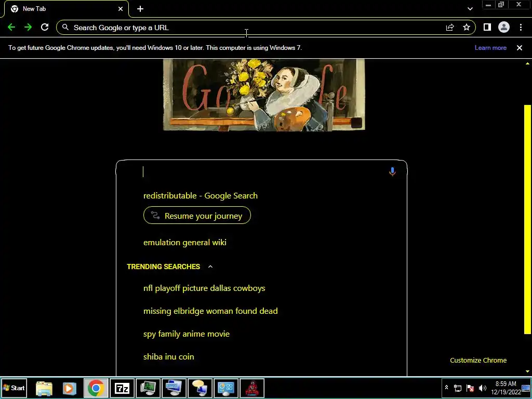Bookmark this tab with the star icon

(x=467, y=27)
